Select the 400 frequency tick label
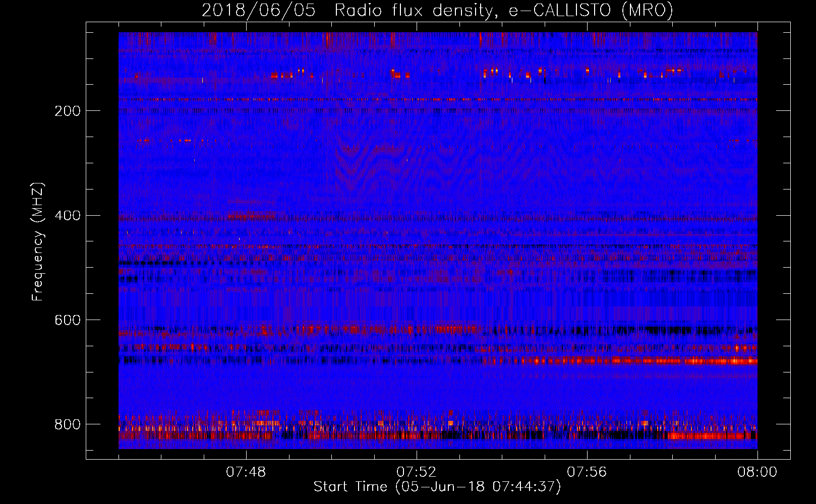The height and width of the screenshot is (504, 816). click(67, 216)
